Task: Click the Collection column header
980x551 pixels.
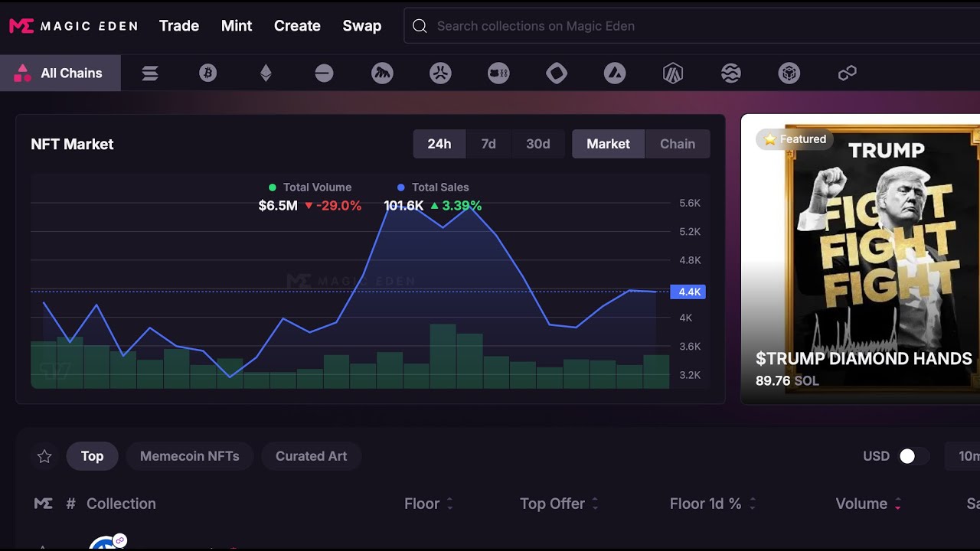Action: (x=121, y=504)
